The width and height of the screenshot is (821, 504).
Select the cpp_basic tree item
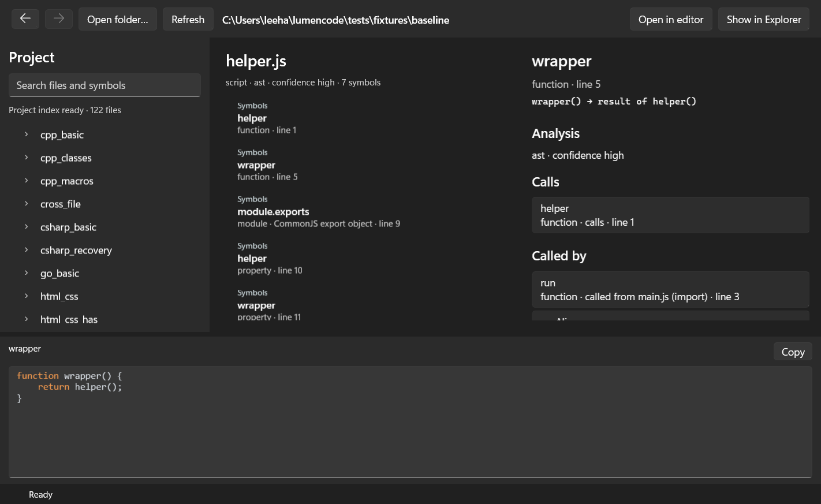pyautogui.click(x=105, y=135)
